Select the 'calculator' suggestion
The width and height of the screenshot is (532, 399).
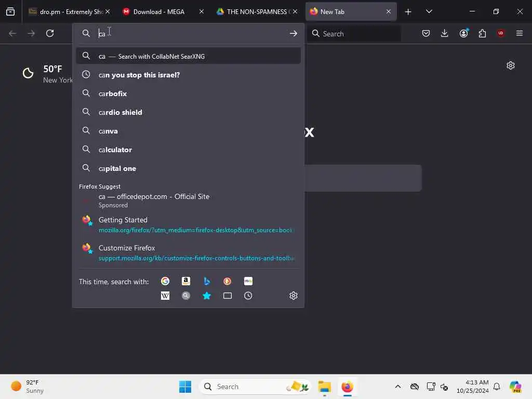(x=188, y=149)
